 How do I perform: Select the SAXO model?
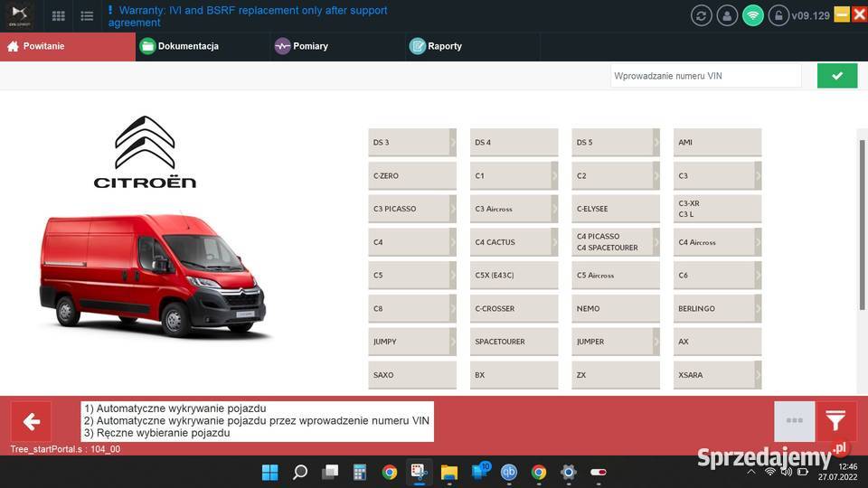[412, 374]
